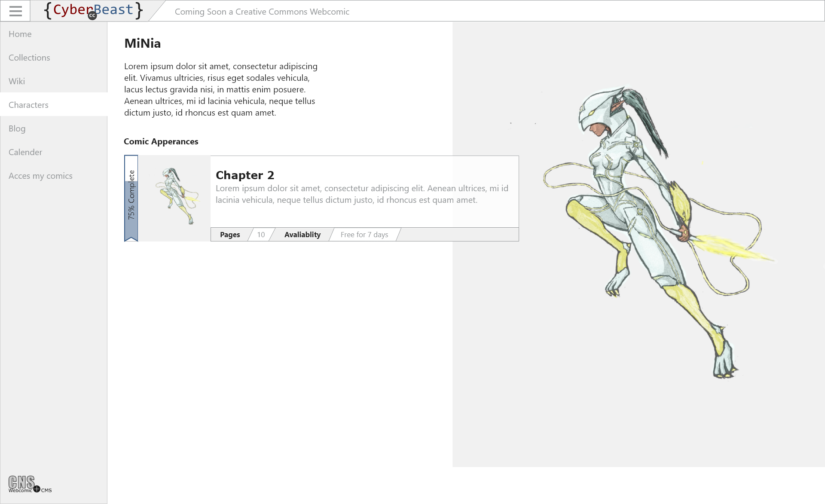Open the Collections page
Viewport: 825px width, 504px height.
click(x=29, y=57)
